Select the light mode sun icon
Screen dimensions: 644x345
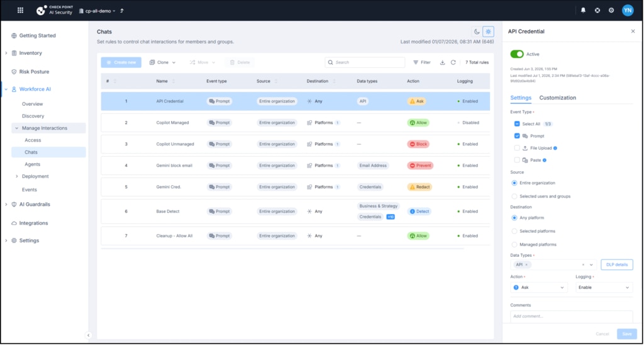point(488,31)
